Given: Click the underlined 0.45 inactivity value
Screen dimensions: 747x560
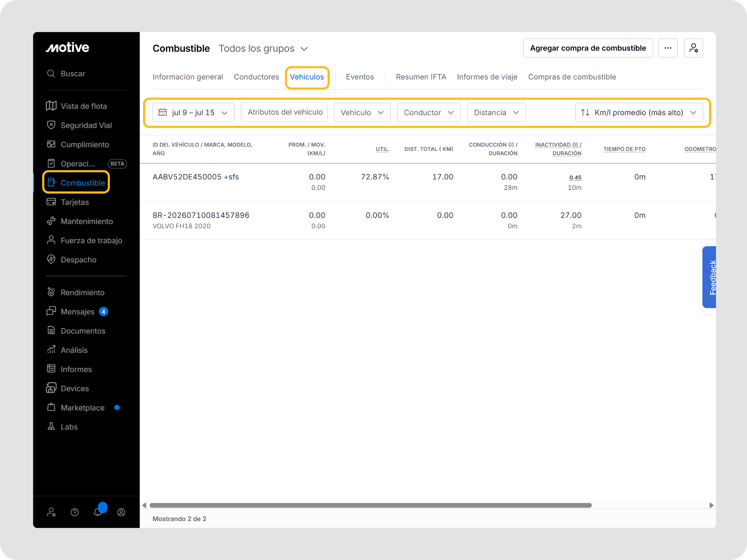Looking at the screenshot, I should point(575,178).
